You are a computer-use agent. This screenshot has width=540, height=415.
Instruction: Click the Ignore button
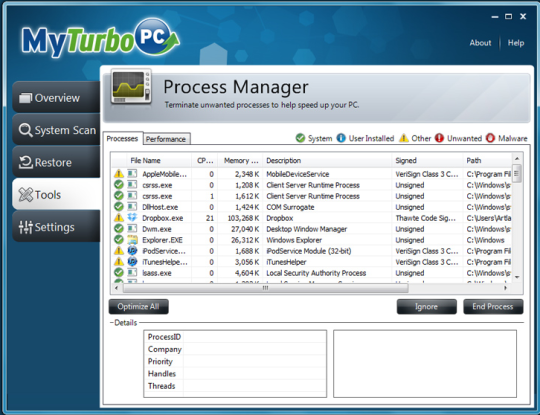(426, 307)
